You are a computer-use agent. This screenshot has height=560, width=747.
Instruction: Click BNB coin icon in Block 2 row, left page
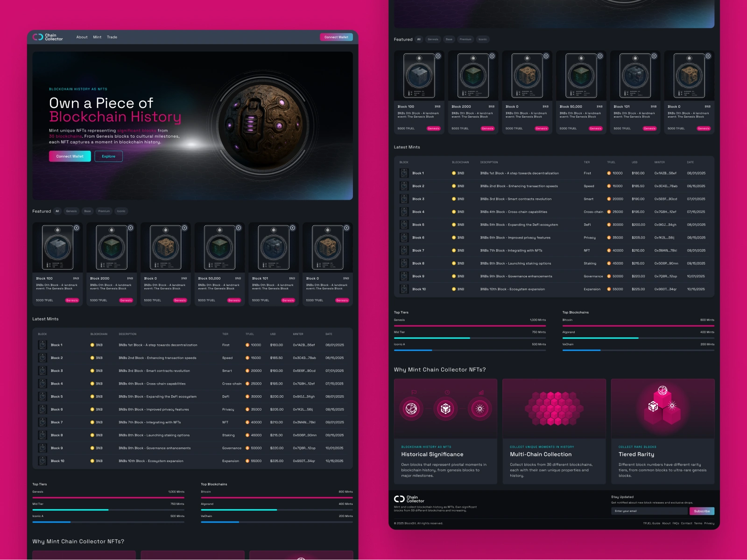click(92, 358)
